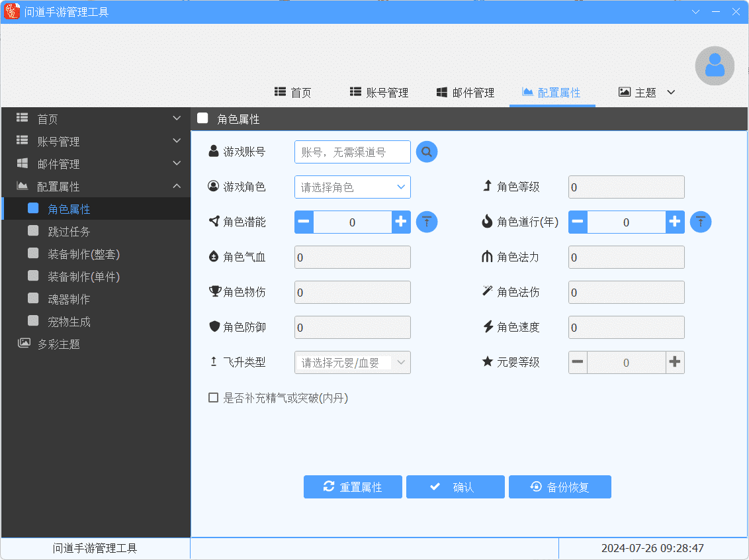Screen dimensions: 749x560
Task: Expand the 飞升类型 dropdown
Action: click(x=352, y=363)
